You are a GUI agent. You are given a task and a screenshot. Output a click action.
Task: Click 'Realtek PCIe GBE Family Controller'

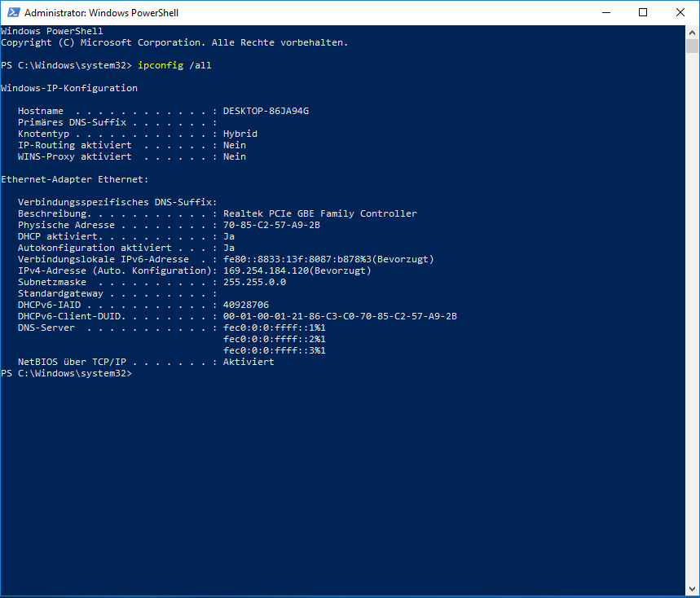click(x=320, y=213)
